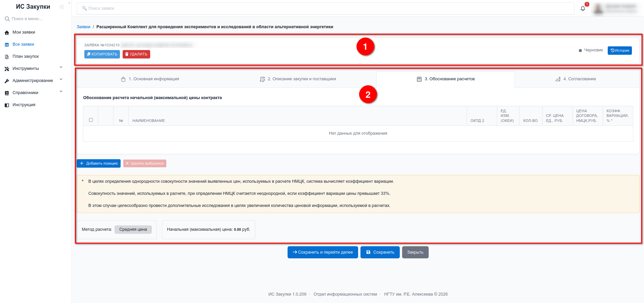Click the red Удалить button
644x303 pixels.
click(x=136, y=54)
